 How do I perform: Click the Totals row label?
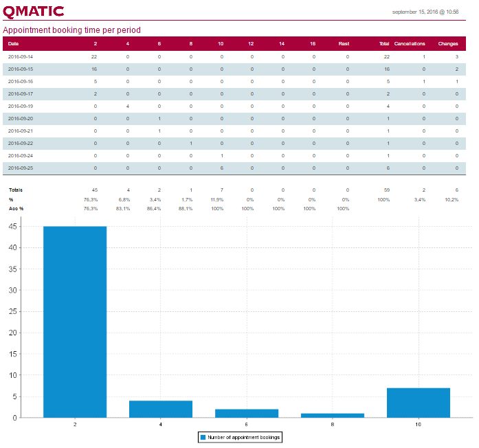click(x=15, y=189)
